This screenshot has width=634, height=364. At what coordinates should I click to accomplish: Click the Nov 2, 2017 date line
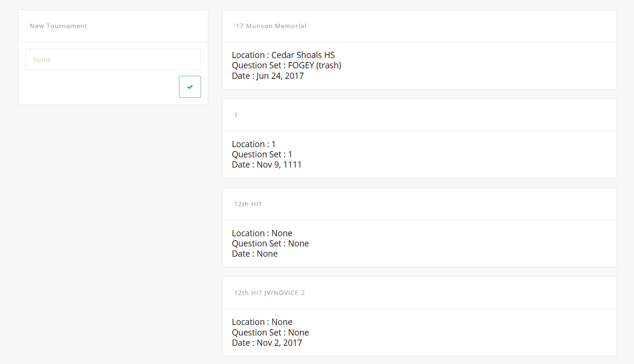click(x=267, y=343)
